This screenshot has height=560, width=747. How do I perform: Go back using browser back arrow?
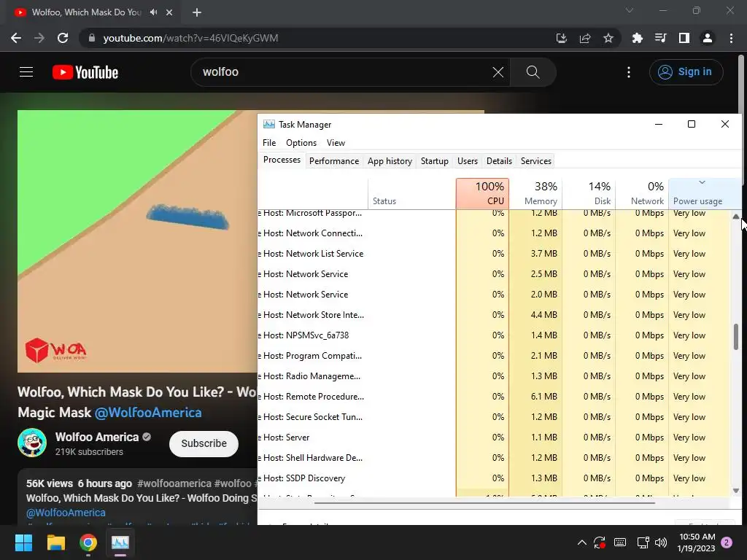(16, 38)
